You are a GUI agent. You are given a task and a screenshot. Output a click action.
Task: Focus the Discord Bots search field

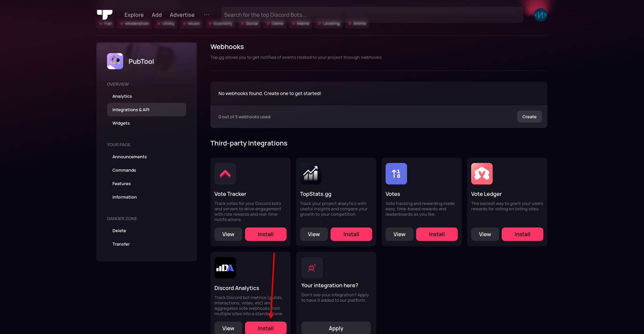pyautogui.click(x=372, y=15)
